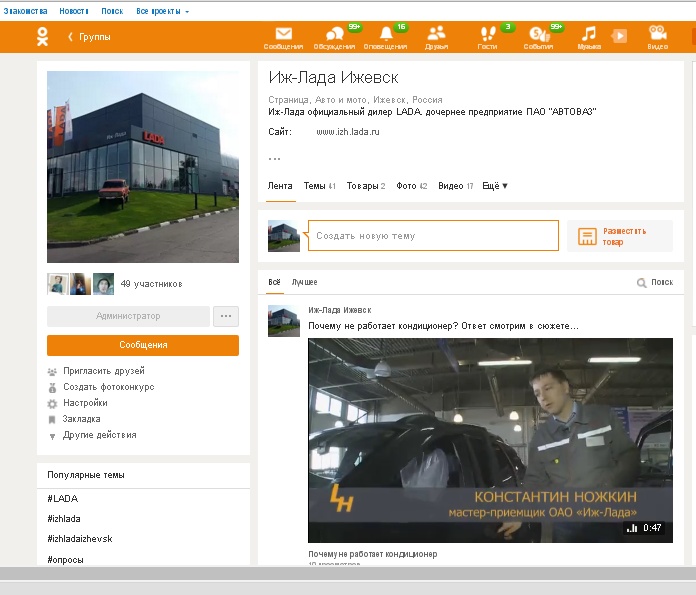Switch to the Фото tab

coord(411,186)
